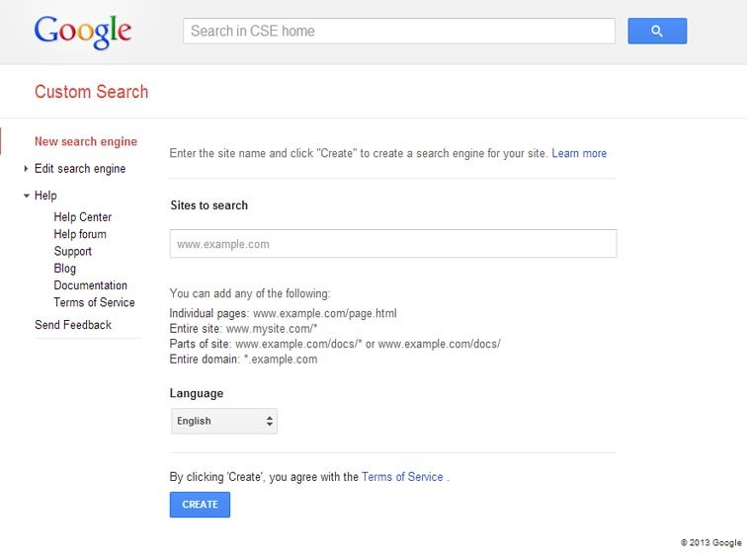Click the blue magnifier search button

tap(657, 31)
